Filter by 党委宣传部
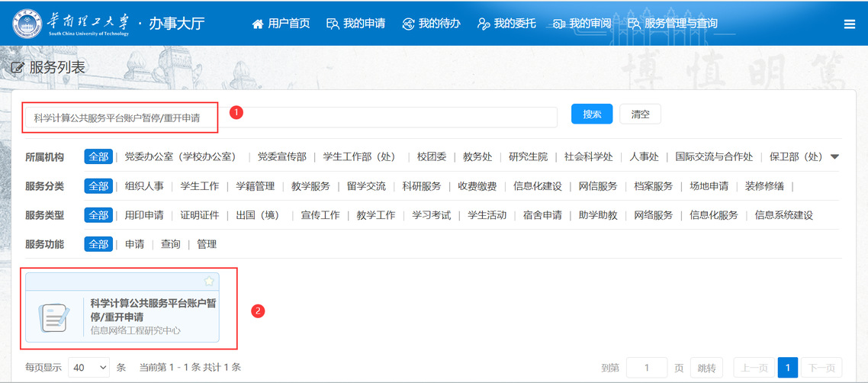The image size is (868, 383). [x=281, y=156]
